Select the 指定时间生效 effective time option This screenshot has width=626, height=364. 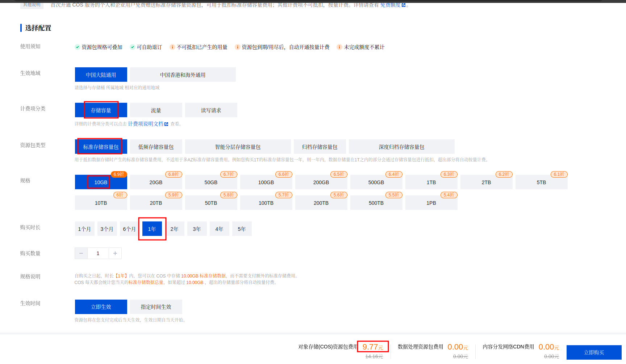(156, 307)
